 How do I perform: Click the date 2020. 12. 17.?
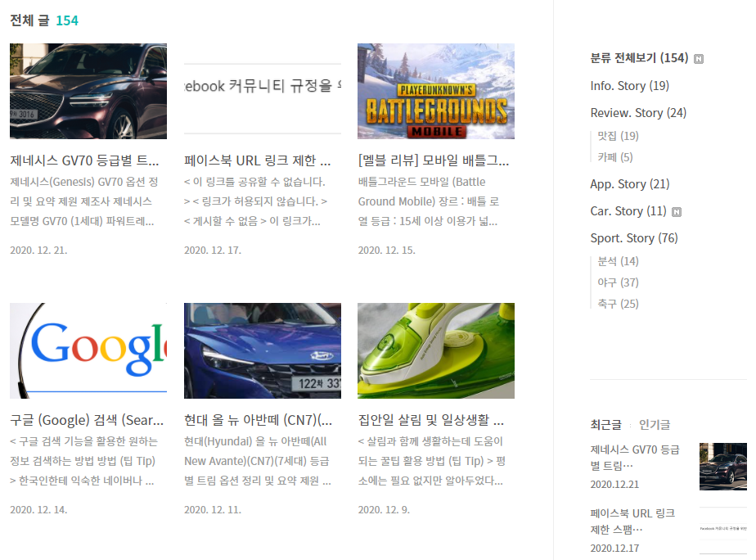(213, 251)
